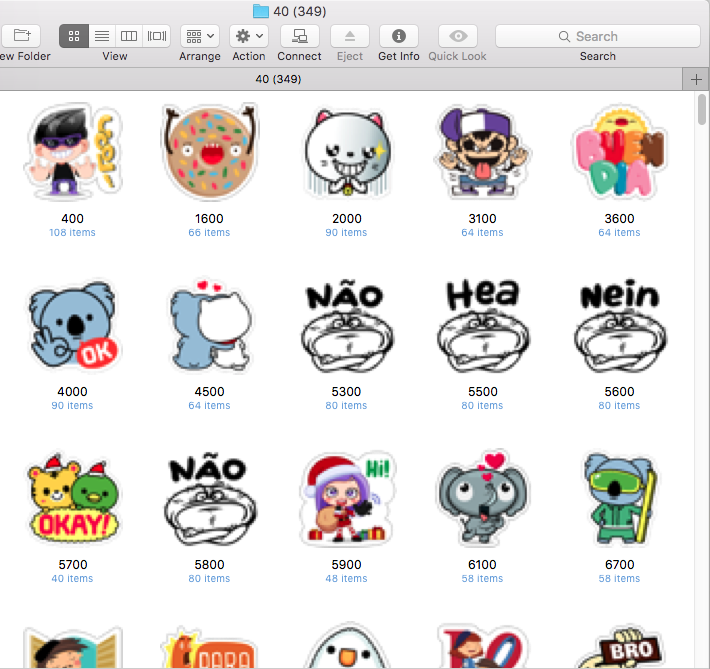Click '40 items' under folder 5700
710x669 pixels.
72,579
